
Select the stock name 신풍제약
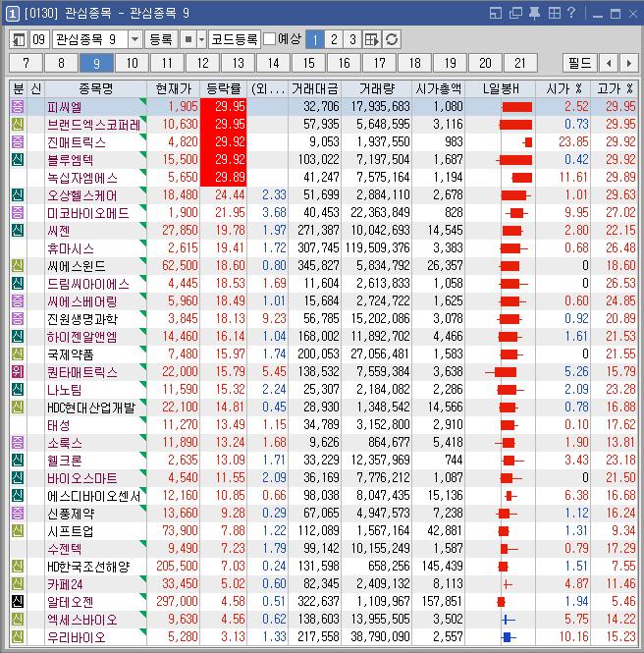coord(70,514)
